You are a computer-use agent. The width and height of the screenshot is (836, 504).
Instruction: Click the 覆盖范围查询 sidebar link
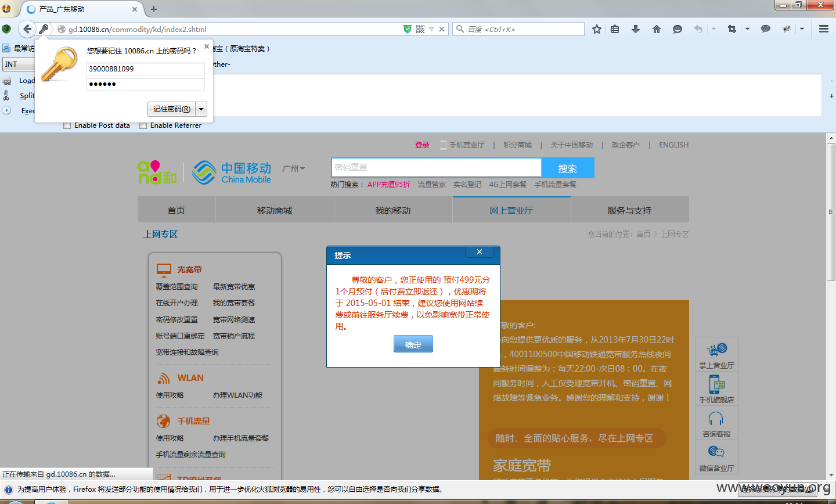(x=176, y=287)
